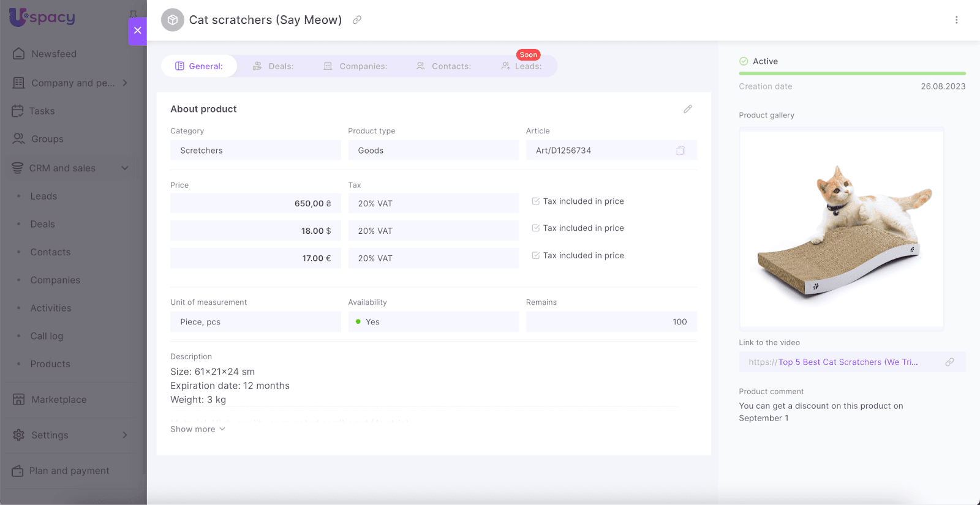Toggle tax included checkbox for 18.00 $ price
Screen dimensions: 980x505
point(536,228)
